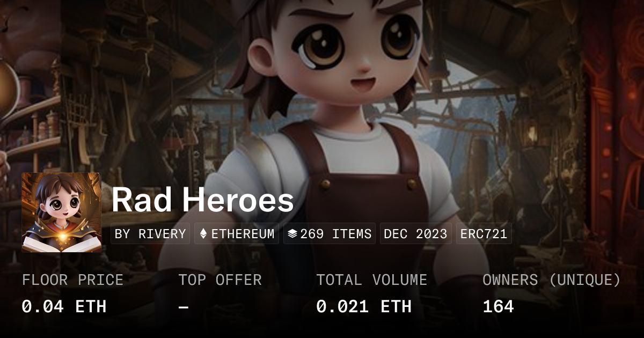Click the Rad Heroes collection avatar thumbnail
This screenshot has height=338, width=644.
point(61,212)
